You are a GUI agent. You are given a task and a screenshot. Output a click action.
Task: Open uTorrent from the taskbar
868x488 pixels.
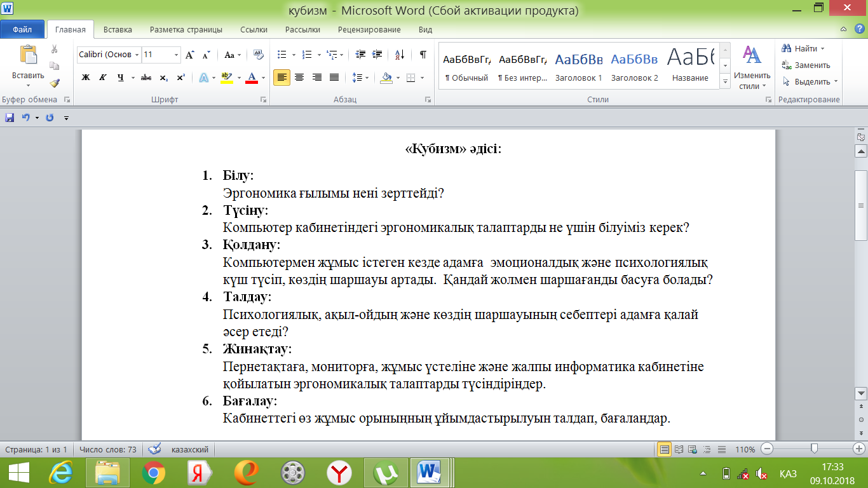[386, 473]
